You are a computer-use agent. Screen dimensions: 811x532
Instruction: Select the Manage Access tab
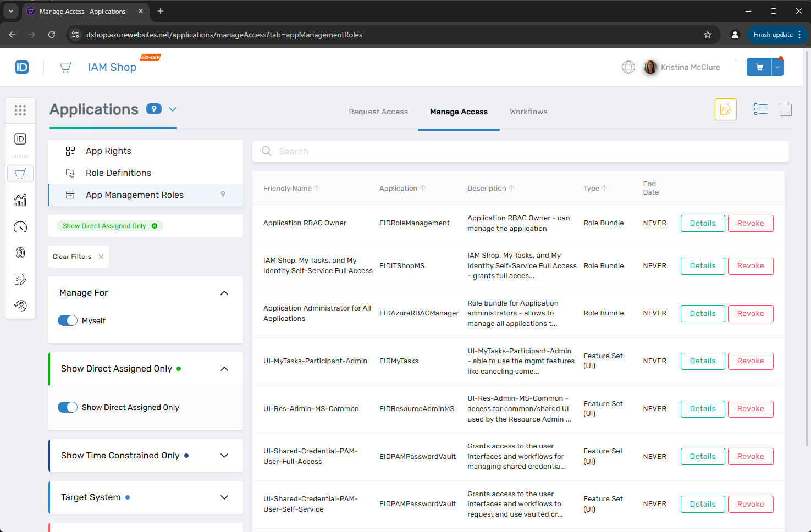tap(459, 112)
